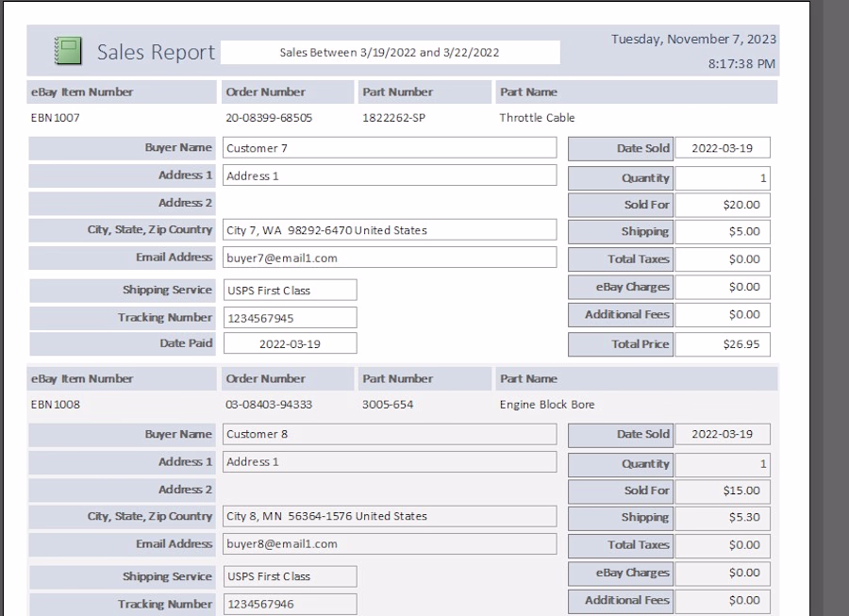The width and height of the screenshot is (849, 616).
Task: Select item number EBN1007
Action: point(56,118)
